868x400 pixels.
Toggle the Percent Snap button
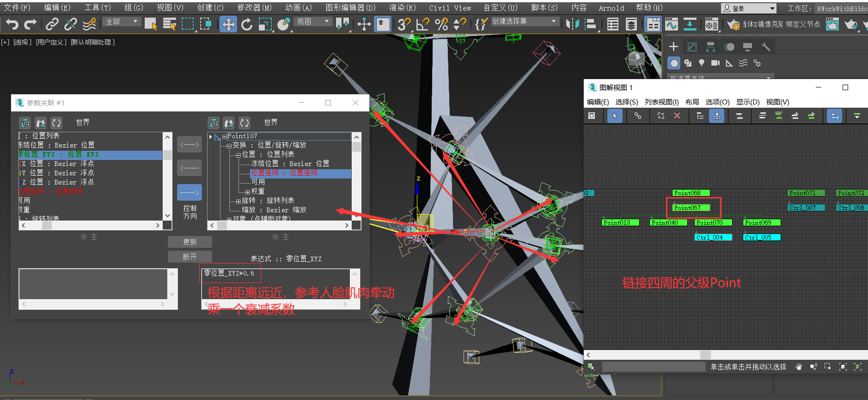coord(441,24)
